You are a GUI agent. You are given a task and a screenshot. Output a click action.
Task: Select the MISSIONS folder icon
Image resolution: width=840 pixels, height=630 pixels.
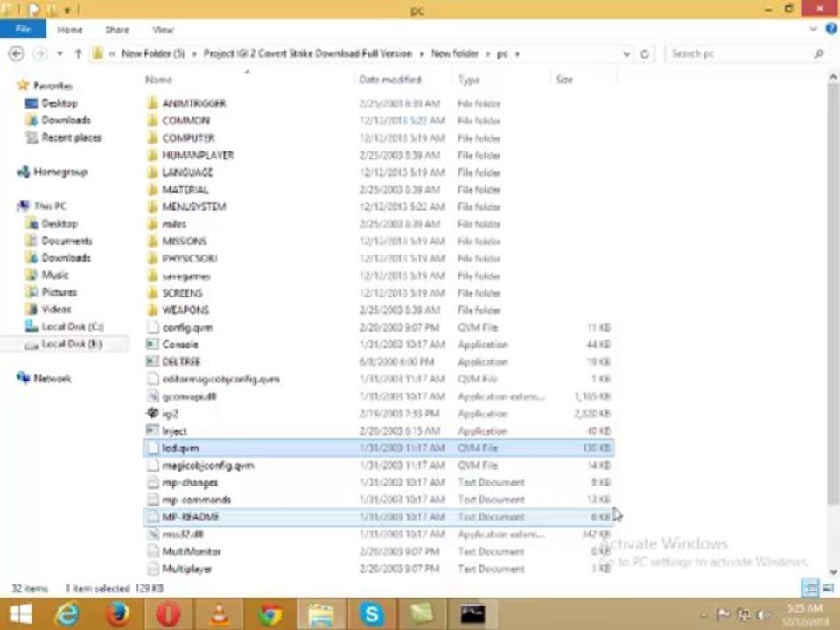pyautogui.click(x=152, y=241)
